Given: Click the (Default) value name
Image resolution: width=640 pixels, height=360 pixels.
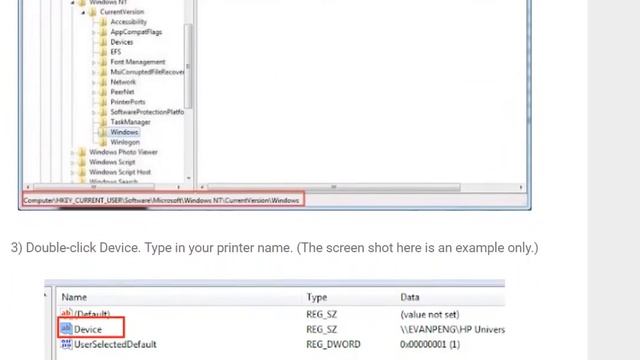Looking at the screenshot, I should 92,314.
